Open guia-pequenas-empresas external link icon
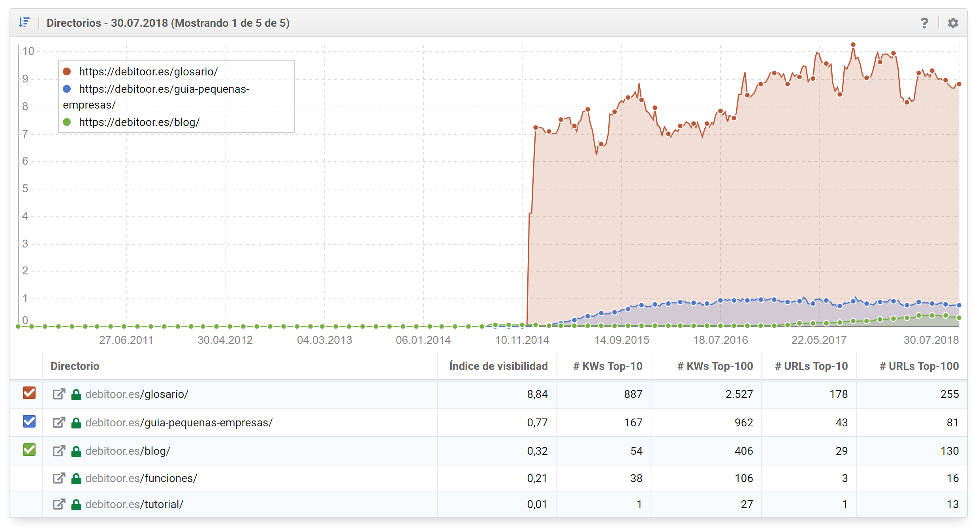Viewport: 980px width, 529px height. point(59,422)
